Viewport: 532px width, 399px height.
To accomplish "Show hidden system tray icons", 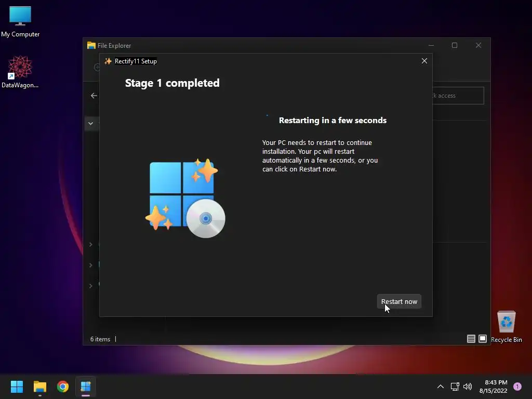I will tap(441, 387).
